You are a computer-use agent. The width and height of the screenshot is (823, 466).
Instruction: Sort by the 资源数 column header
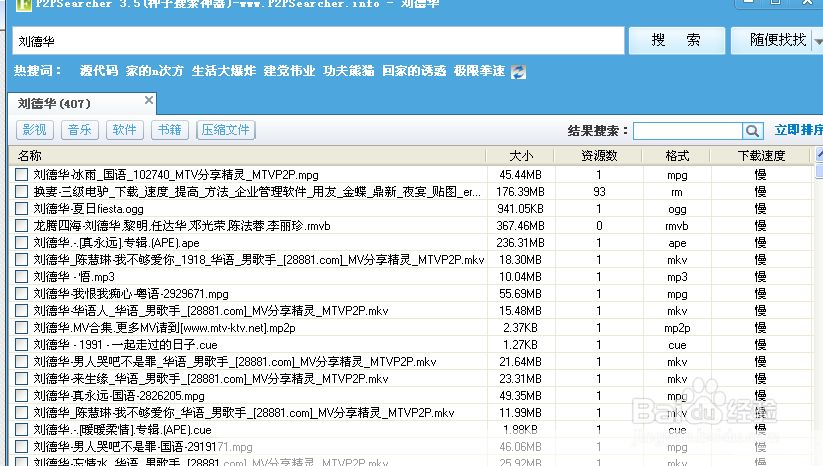[599, 156]
